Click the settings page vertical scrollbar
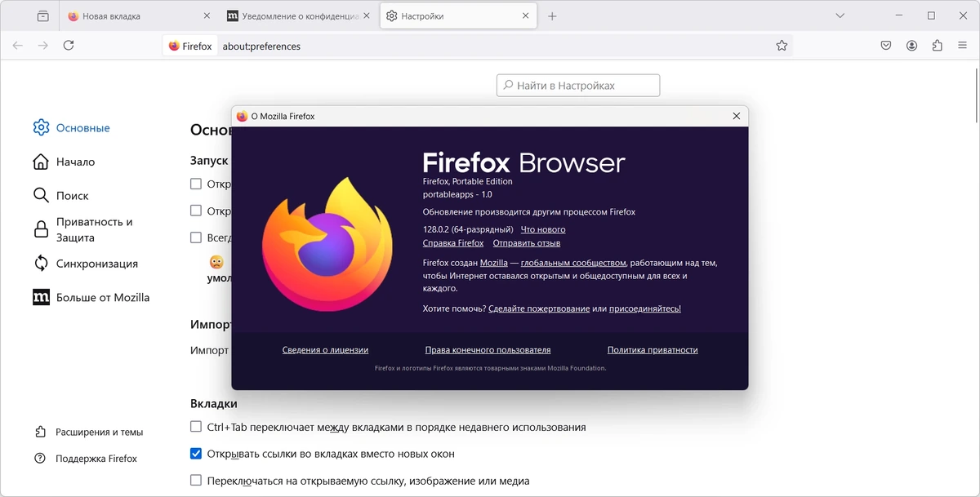The image size is (980, 497). (975, 94)
